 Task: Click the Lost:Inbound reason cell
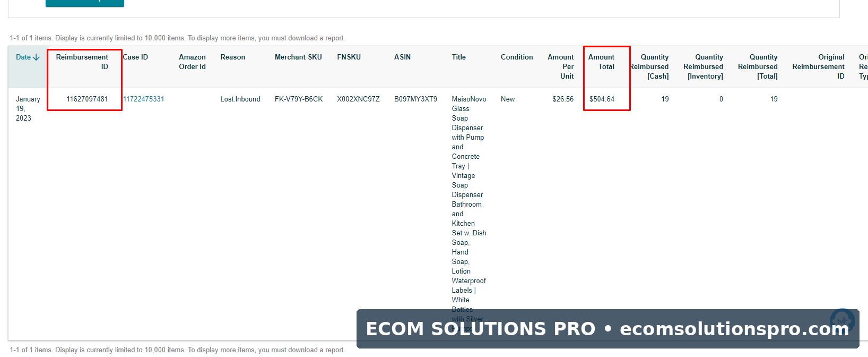click(240, 99)
